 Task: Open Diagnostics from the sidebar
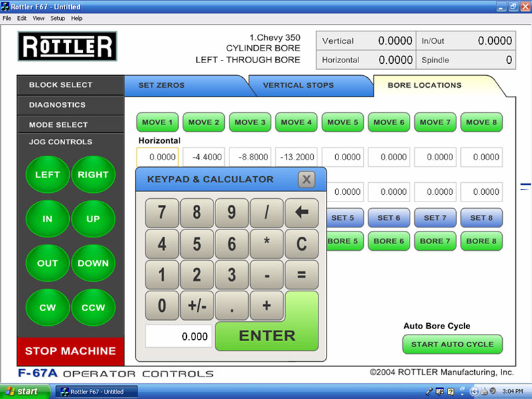click(57, 105)
